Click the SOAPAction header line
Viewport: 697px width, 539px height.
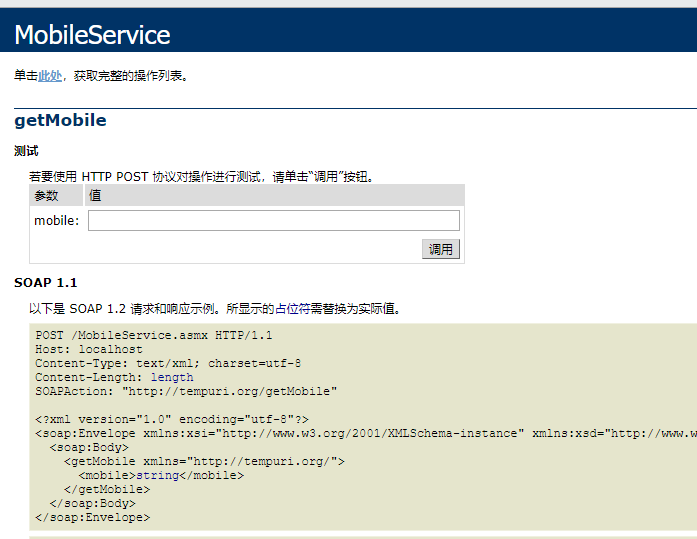pos(186,392)
